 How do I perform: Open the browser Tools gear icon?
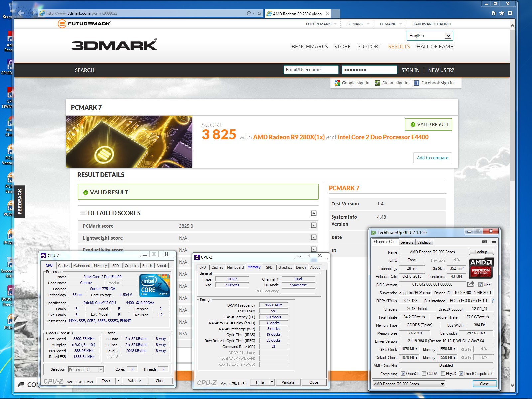click(x=510, y=13)
